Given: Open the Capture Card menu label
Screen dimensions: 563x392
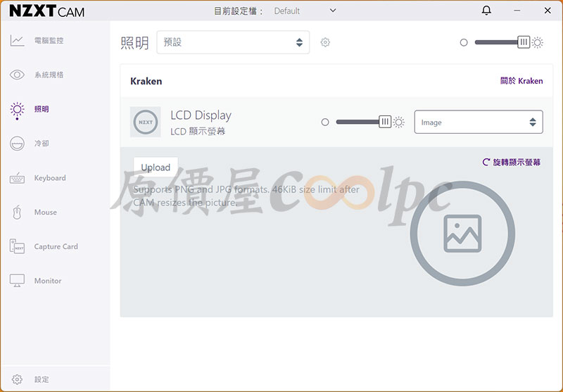Looking at the screenshot, I should 56,246.
